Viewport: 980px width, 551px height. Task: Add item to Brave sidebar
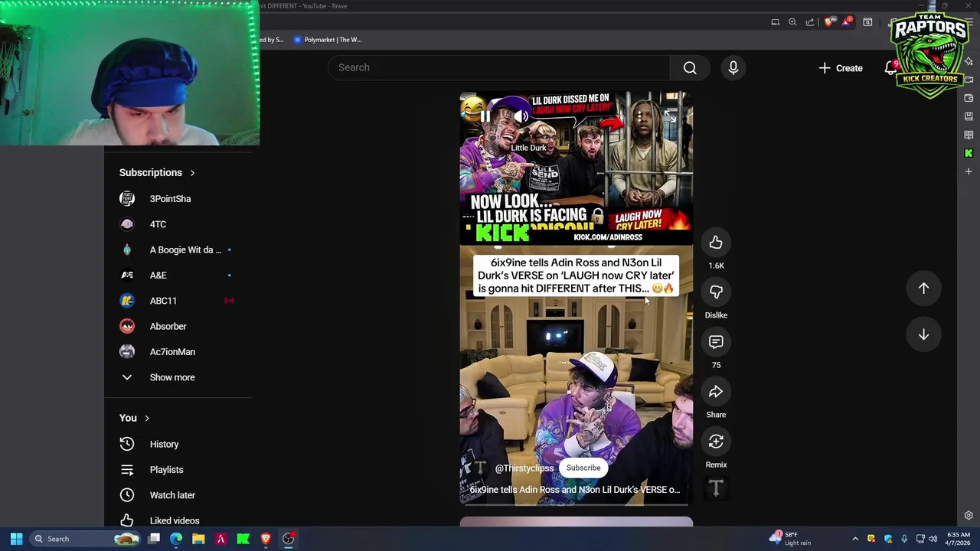[969, 171]
